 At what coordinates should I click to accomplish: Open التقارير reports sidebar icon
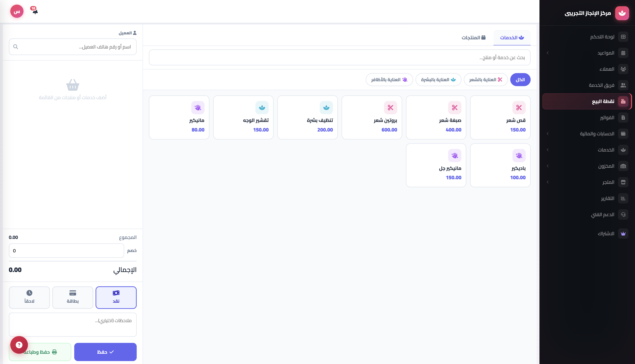[623, 198]
